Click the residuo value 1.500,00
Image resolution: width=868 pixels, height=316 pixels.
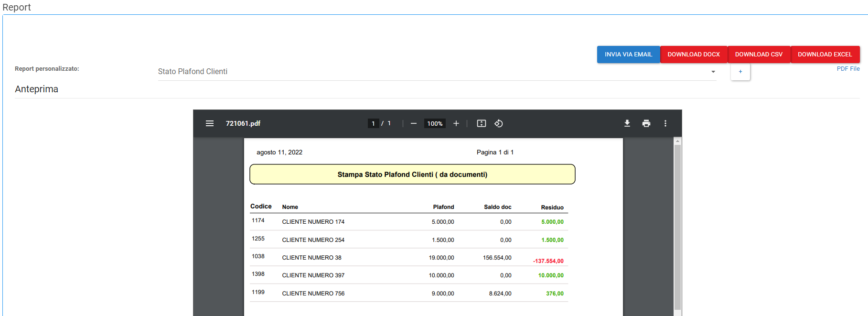coord(552,240)
